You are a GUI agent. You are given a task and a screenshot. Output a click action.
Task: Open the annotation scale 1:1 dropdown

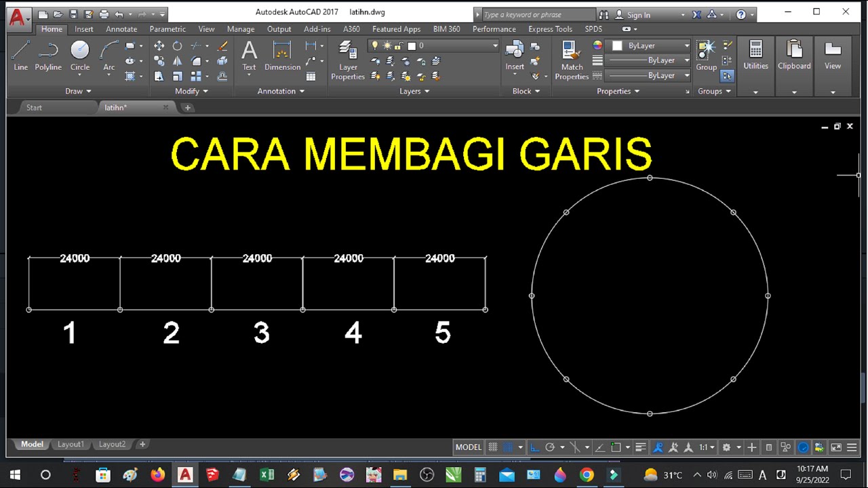(707, 447)
